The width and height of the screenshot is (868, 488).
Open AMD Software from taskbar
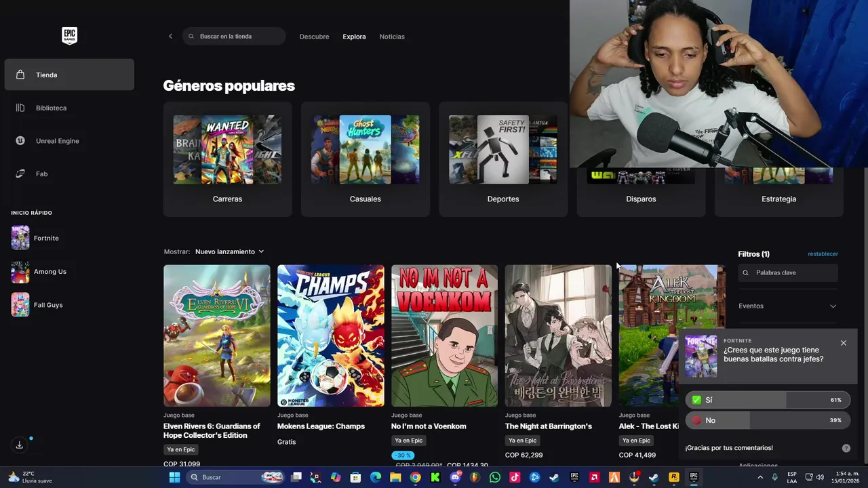595,477
